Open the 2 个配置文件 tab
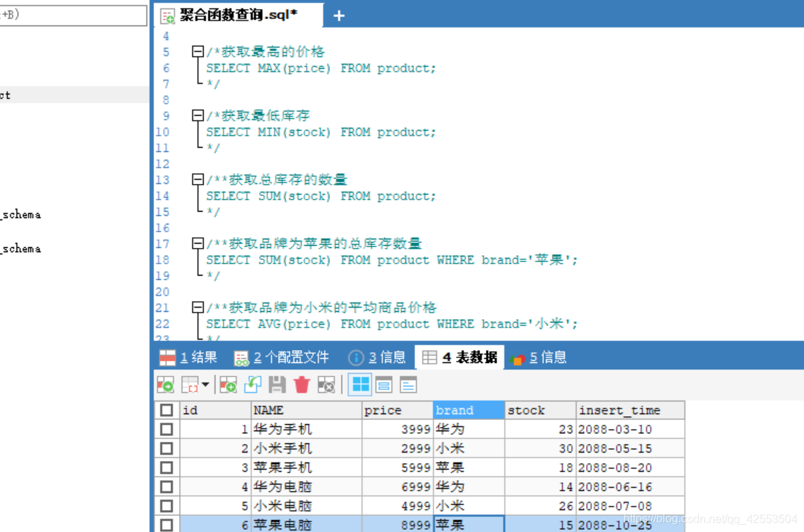Screen dimensions: 804x532 click(281, 357)
